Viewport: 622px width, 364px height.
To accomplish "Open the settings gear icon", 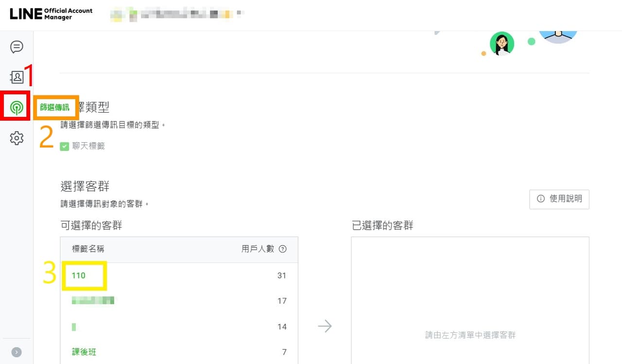I will pos(17,138).
